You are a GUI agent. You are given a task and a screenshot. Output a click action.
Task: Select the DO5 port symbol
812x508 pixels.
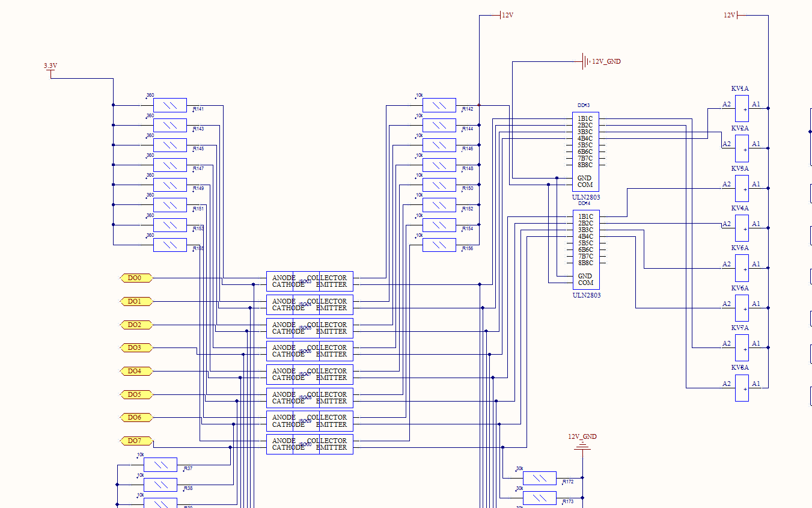[136, 394]
